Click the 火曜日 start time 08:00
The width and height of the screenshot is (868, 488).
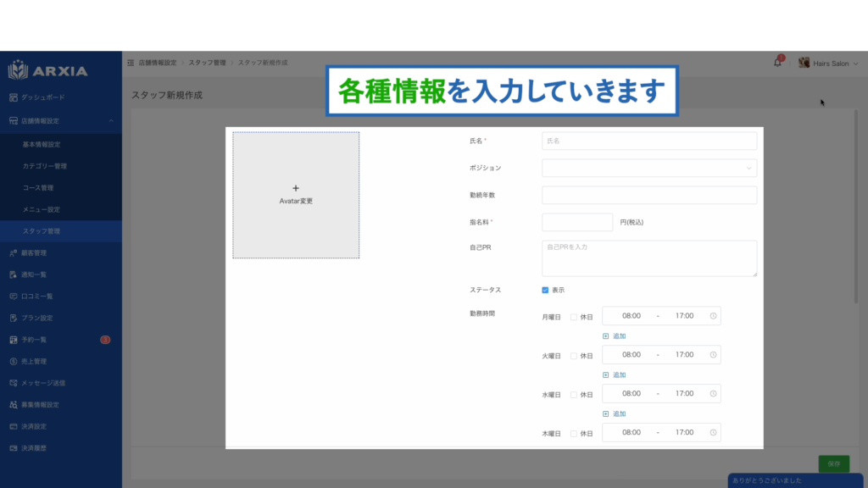[x=631, y=355]
